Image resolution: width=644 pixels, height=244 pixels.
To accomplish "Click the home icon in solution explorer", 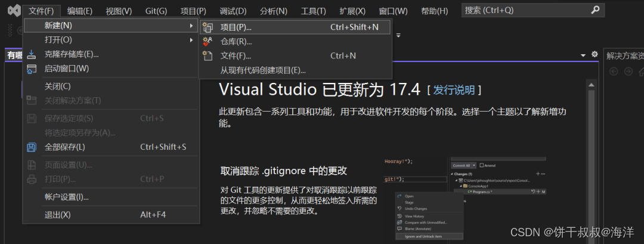I will click(641, 72).
